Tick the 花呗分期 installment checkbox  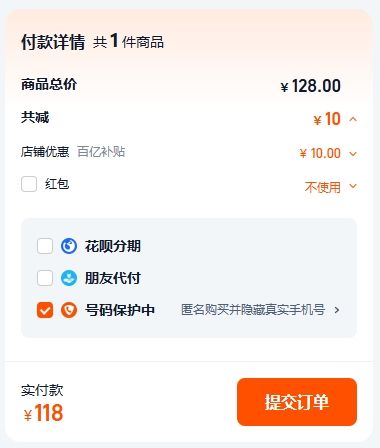(45, 246)
